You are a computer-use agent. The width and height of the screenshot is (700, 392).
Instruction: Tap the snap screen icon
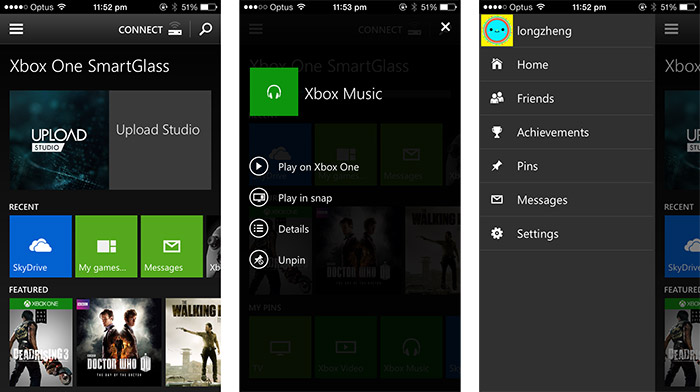tap(259, 197)
